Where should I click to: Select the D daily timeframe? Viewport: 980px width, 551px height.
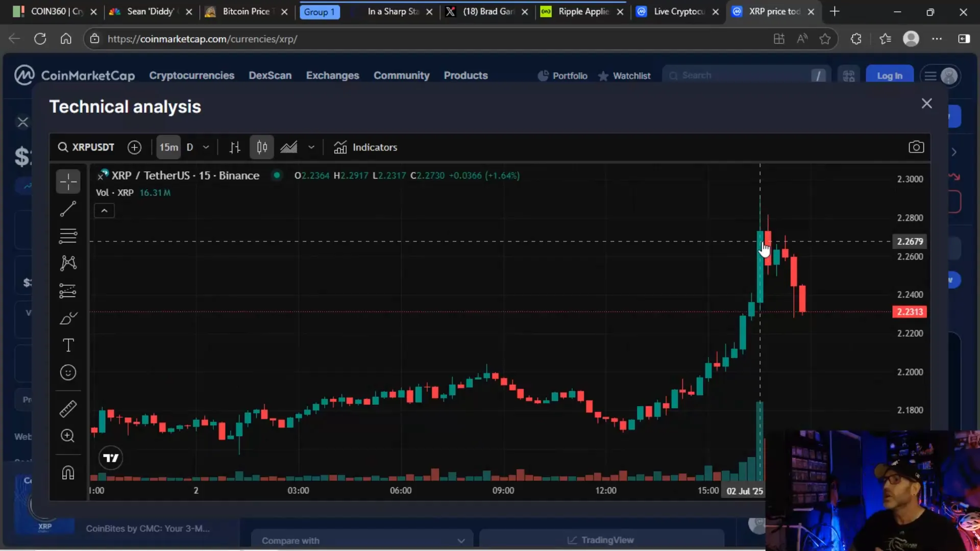tap(190, 147)
